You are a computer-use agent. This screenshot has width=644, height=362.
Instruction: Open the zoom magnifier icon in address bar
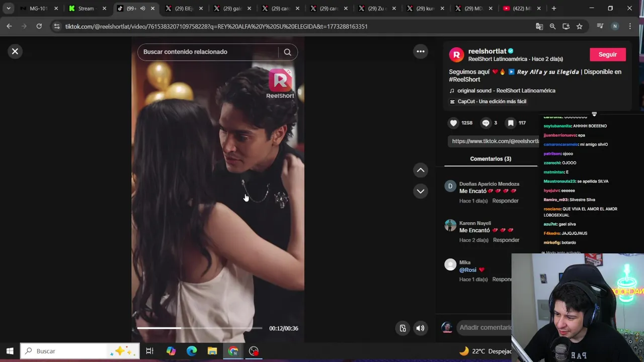click(x=552, y=26)
